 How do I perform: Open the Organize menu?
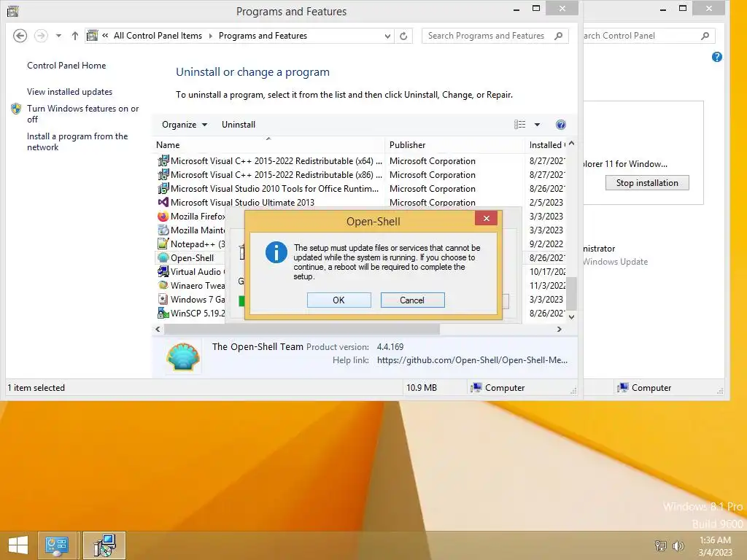click(x=185, y=124)
